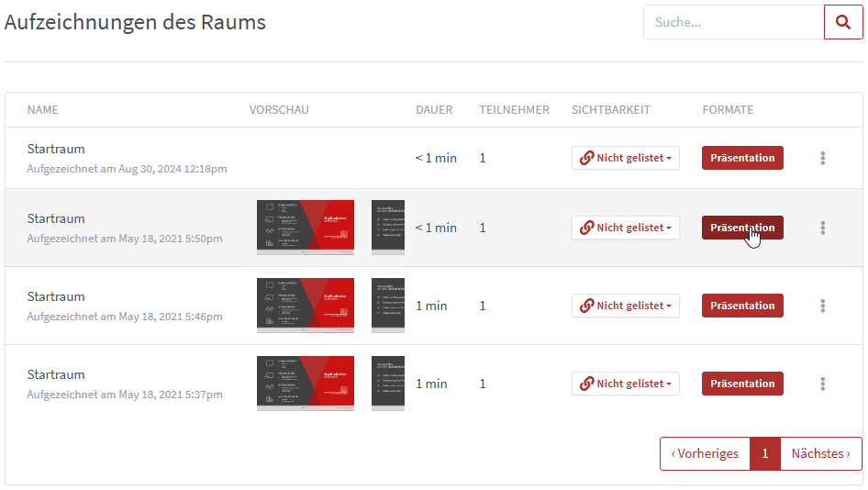
Task: Select page 1 in pagination
Action: pos(765,454)
